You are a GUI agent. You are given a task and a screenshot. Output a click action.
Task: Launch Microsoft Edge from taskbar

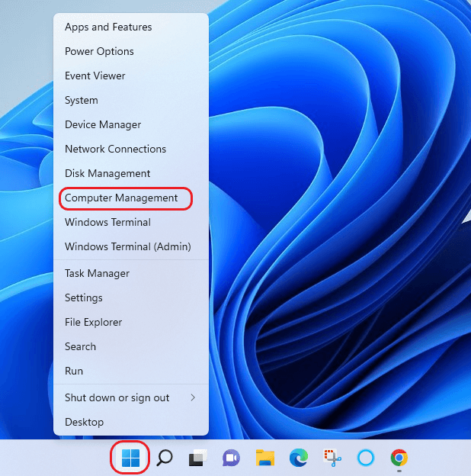pos(299,458)
